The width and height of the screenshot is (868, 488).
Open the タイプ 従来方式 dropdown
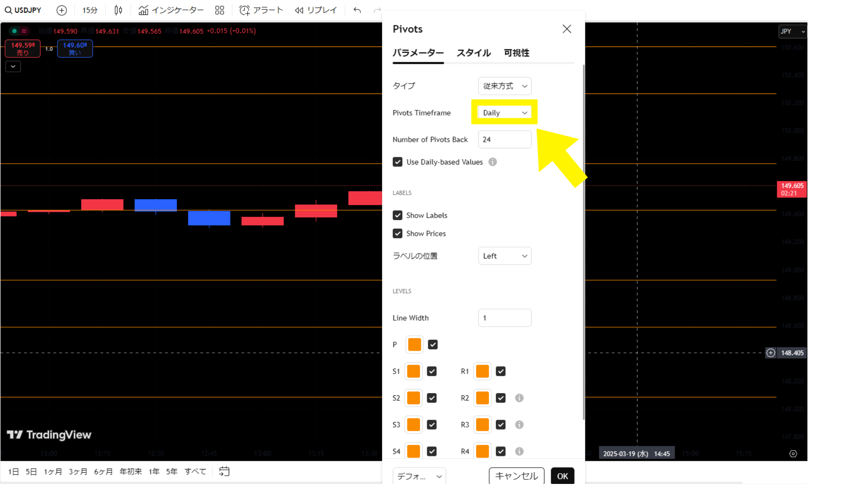(505, 86)
